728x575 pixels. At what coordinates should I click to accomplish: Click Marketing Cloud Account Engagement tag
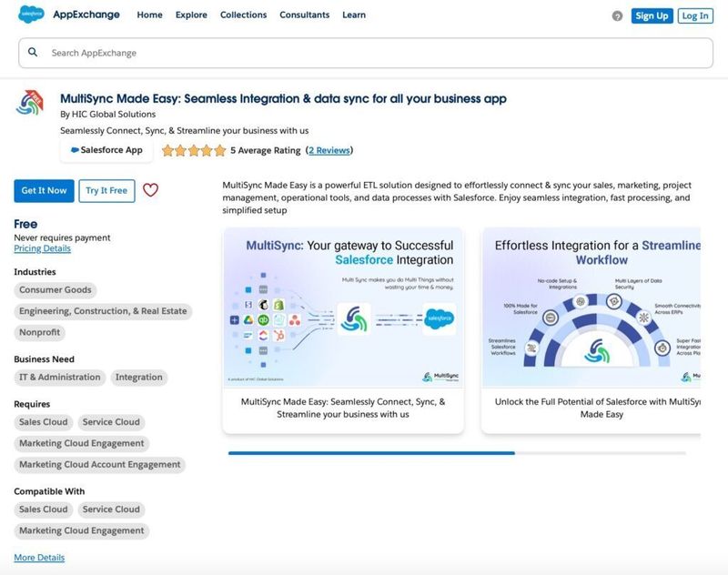[100, 465]
